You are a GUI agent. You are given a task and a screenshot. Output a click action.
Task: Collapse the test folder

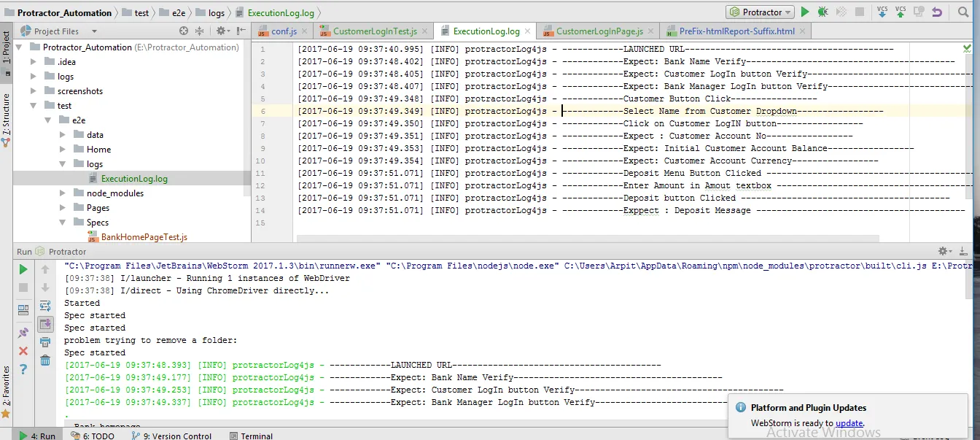[x=34, y=106]
